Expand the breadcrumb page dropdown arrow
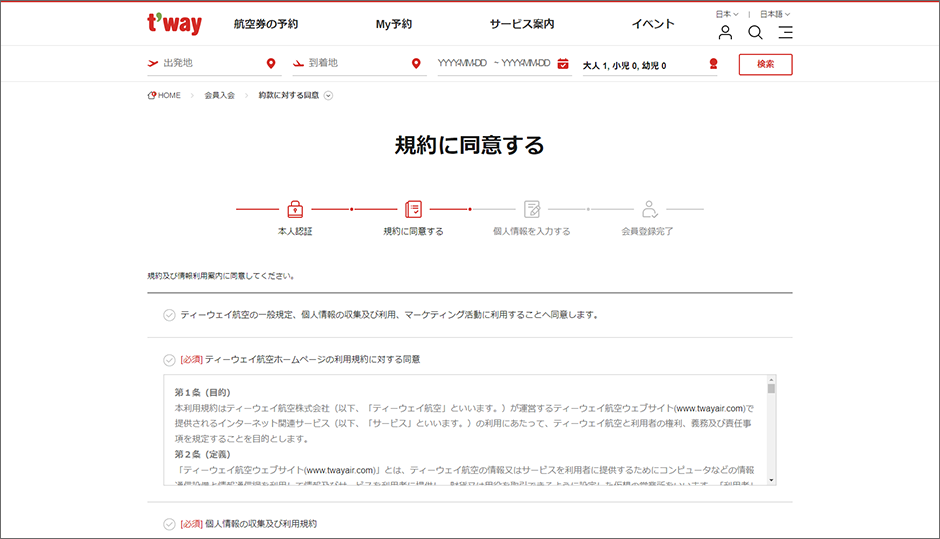The width and height of the screenshot is (940, 539). point(328,96)
